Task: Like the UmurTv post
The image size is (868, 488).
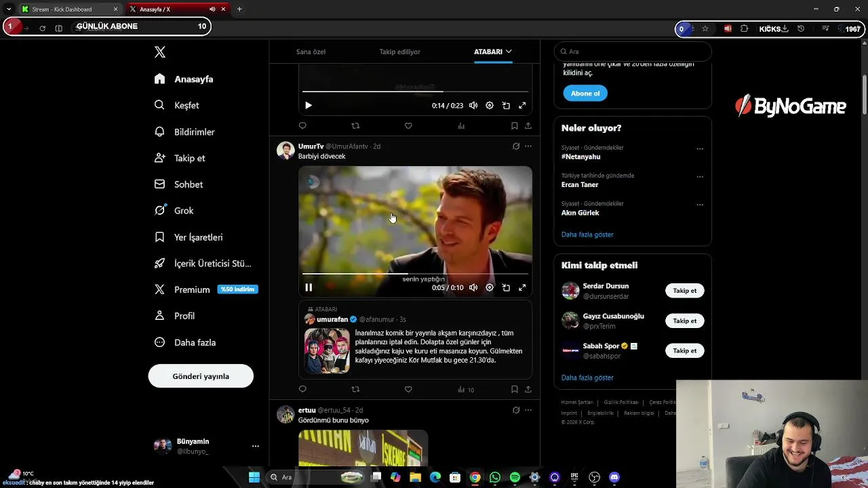Action: (x=408, y=390)
